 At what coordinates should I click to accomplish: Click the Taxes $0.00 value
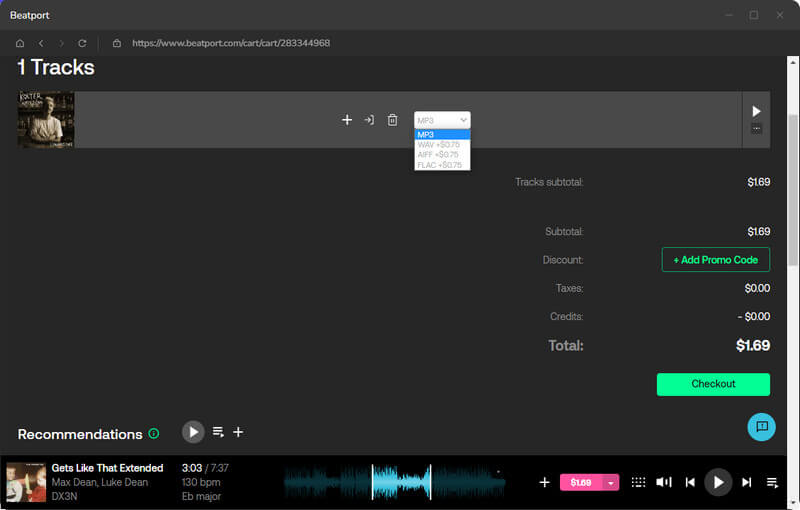(757, 288)
